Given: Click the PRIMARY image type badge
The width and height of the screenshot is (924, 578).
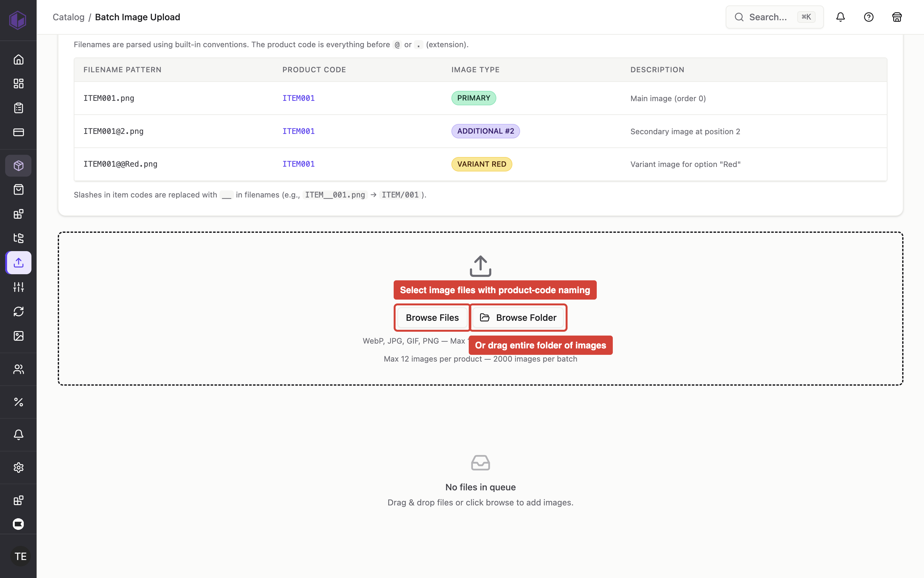Looking at the screenshot, I should tap(474, 98).
